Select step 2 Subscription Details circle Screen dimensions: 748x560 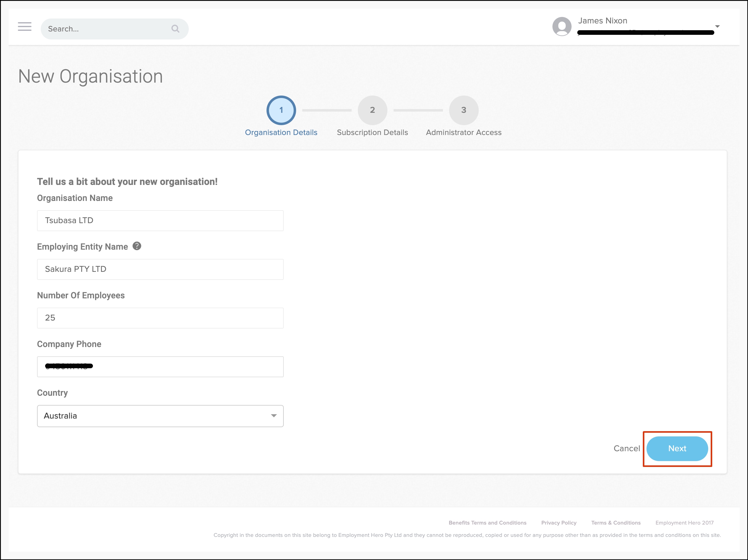coord(372,110)
